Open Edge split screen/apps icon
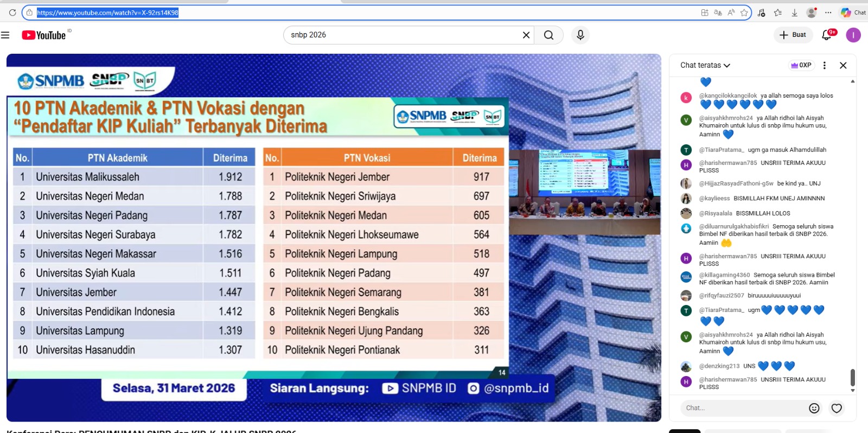 click(x=705, y=12)
